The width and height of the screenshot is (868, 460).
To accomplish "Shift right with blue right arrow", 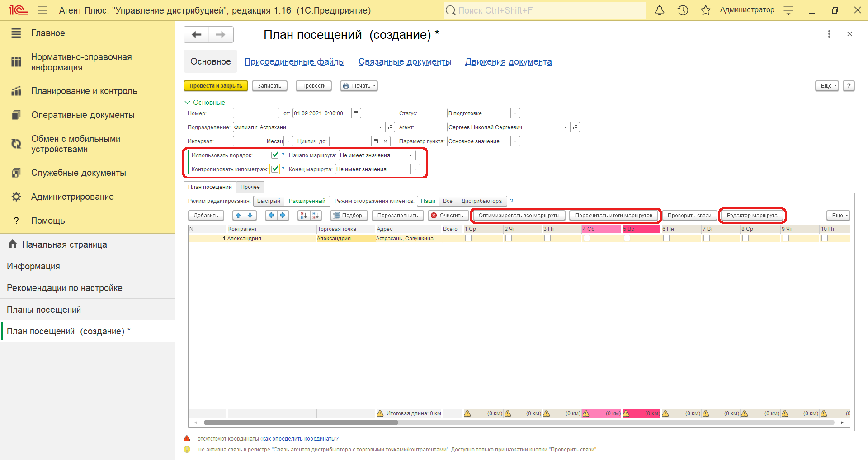I will pos(283,216).
